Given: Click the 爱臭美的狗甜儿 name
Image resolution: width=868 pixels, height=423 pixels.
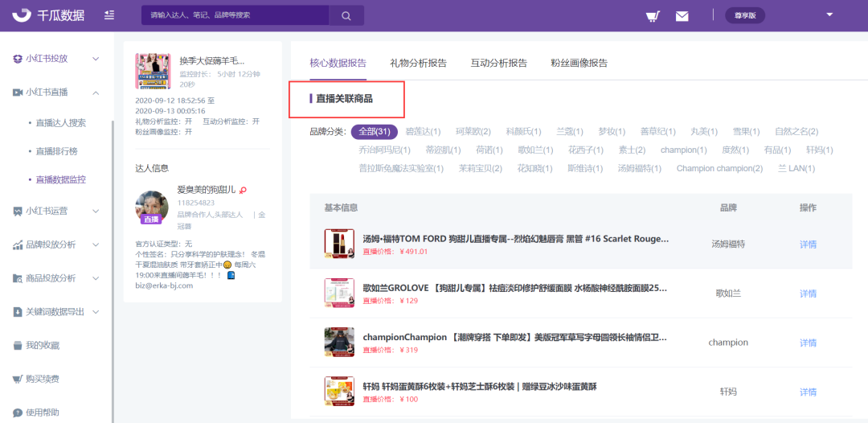Looking at the screenshot, I should click(207, 190).
